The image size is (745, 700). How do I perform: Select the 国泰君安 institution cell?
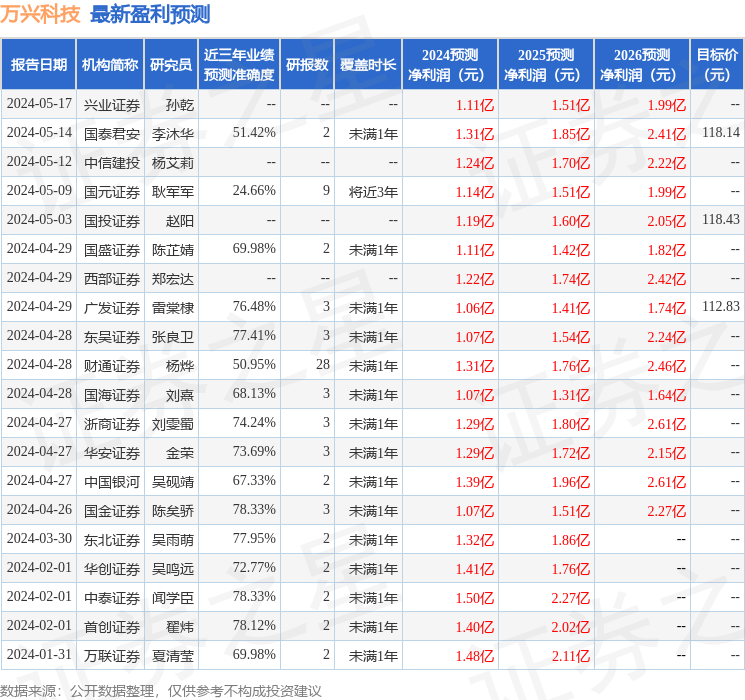[x=112, y=134]
